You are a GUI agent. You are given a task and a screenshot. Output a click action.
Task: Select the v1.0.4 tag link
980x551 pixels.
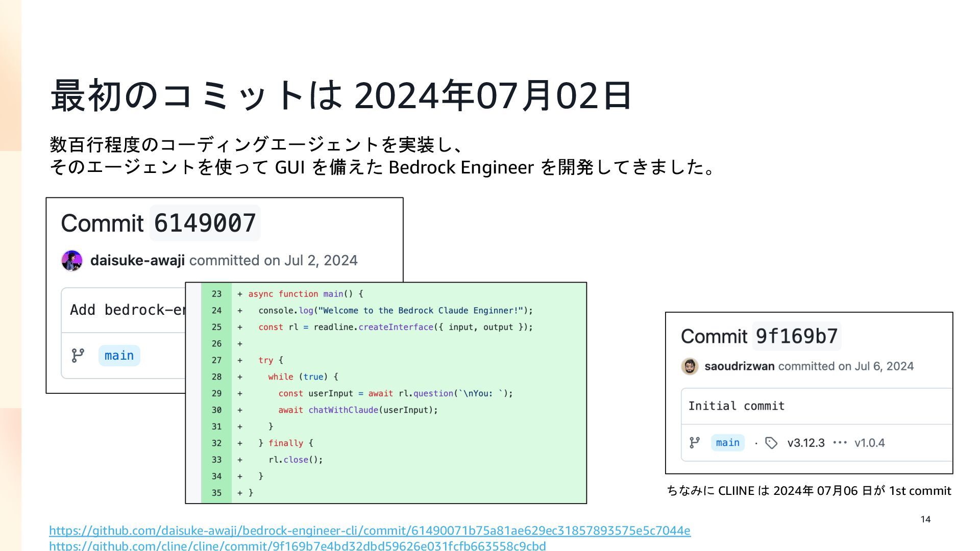click(x=869, y=443)
